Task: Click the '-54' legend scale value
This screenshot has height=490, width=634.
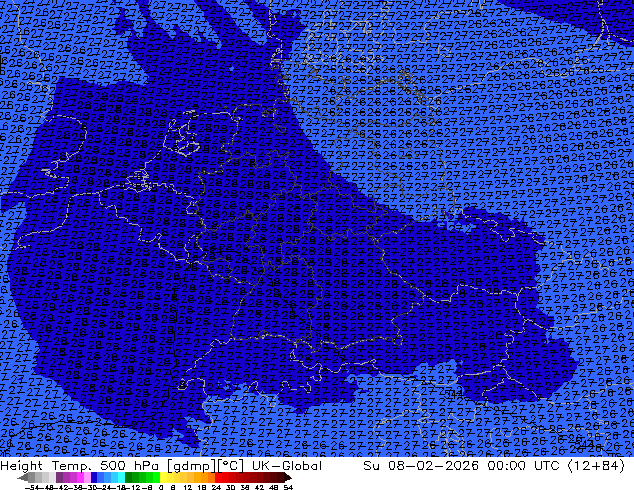Action: (x=32, y=487)
